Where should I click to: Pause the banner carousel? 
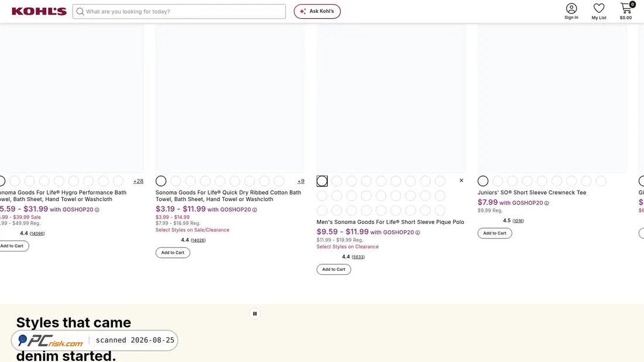pyautogui.click(x=255, y=313)
